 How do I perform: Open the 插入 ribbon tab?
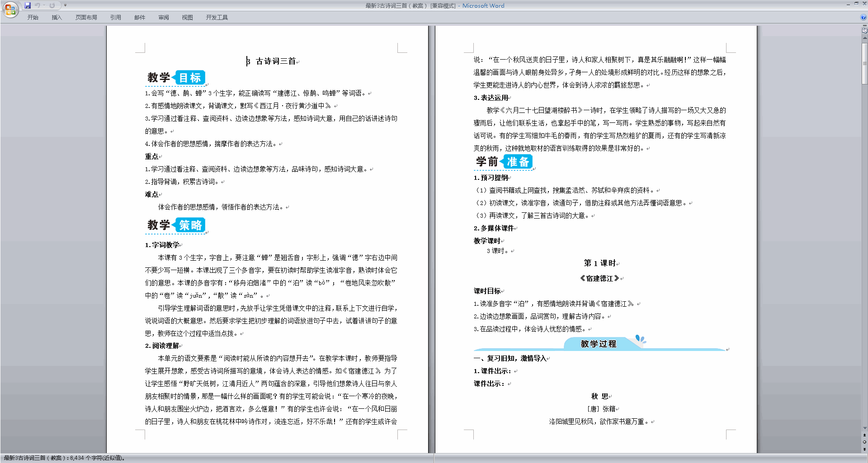57,18
